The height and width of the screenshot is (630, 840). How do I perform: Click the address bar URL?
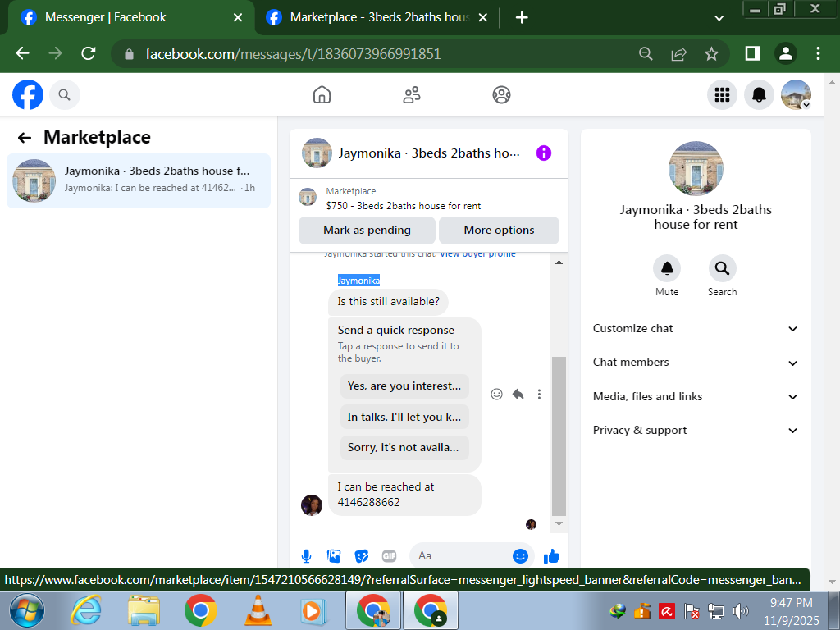(x=293, y=54)
